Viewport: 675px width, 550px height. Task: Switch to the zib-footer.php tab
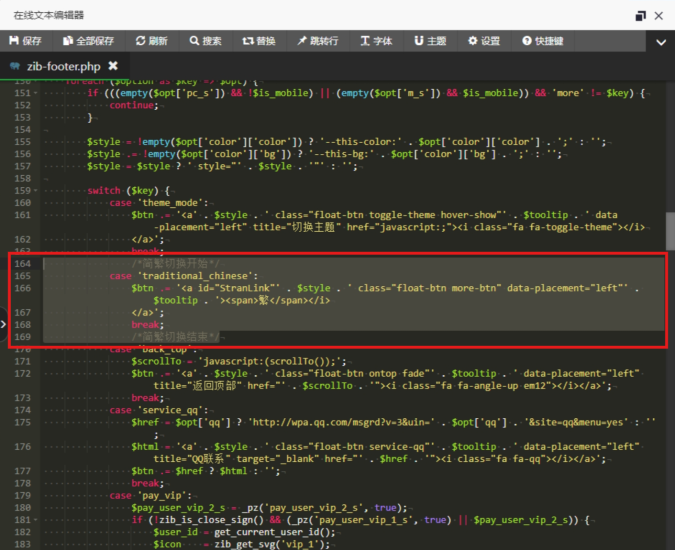(x=64, y=66)
